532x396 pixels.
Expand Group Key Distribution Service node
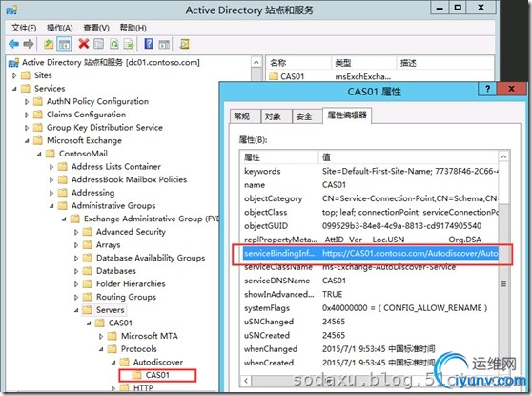coord(27,128)
